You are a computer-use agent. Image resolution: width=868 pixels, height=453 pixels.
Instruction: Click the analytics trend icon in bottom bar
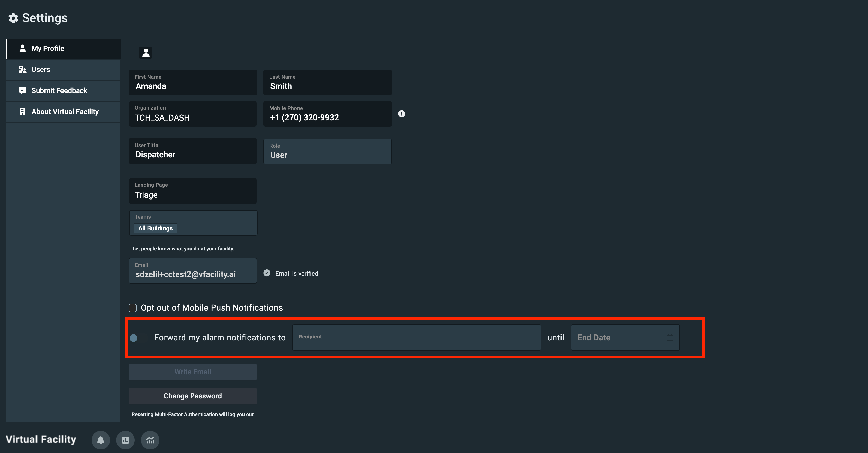click(x=150, y=440)
